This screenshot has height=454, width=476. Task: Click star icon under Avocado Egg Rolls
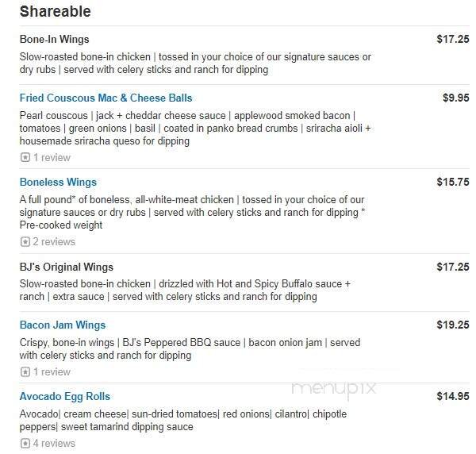(25, 444)
